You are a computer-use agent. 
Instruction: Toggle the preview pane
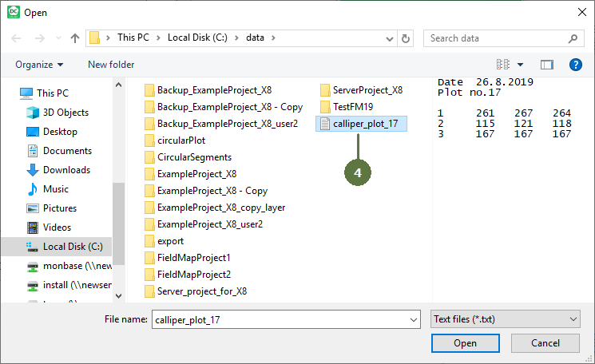click(x=547, y=65)
